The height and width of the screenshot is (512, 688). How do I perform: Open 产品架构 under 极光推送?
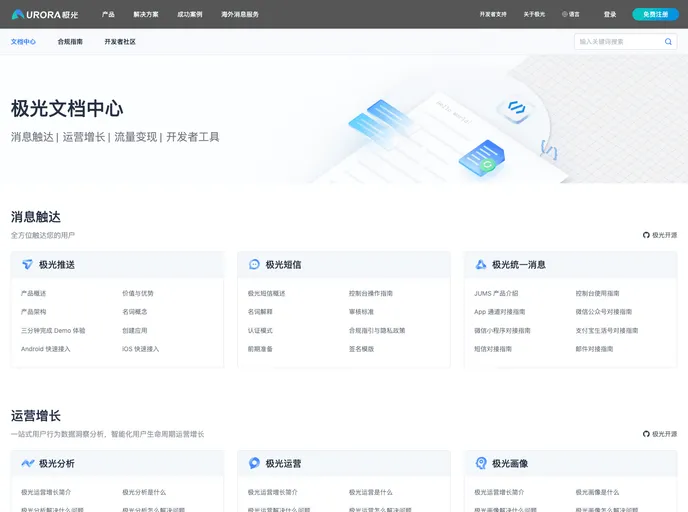(33, 312)
